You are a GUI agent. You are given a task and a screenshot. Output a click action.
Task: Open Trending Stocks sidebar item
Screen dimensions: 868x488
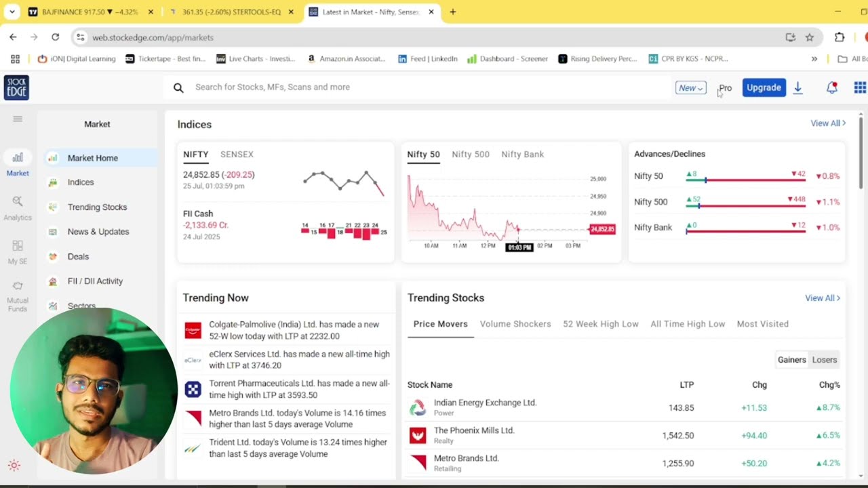coord(97,207)
